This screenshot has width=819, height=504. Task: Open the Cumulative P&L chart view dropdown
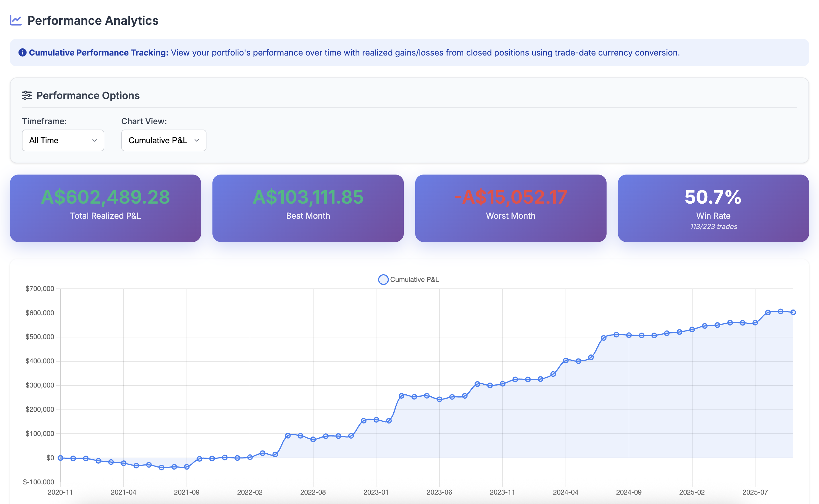(163, 140)
